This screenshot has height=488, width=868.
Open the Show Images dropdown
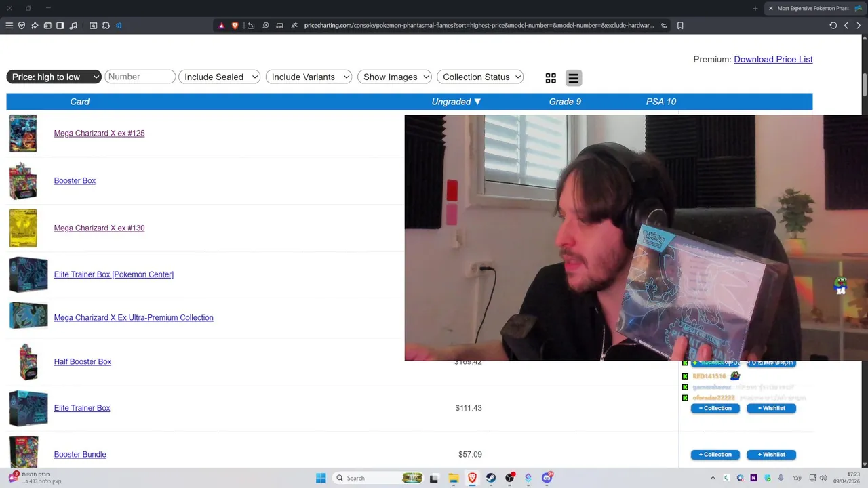point(395,77)
